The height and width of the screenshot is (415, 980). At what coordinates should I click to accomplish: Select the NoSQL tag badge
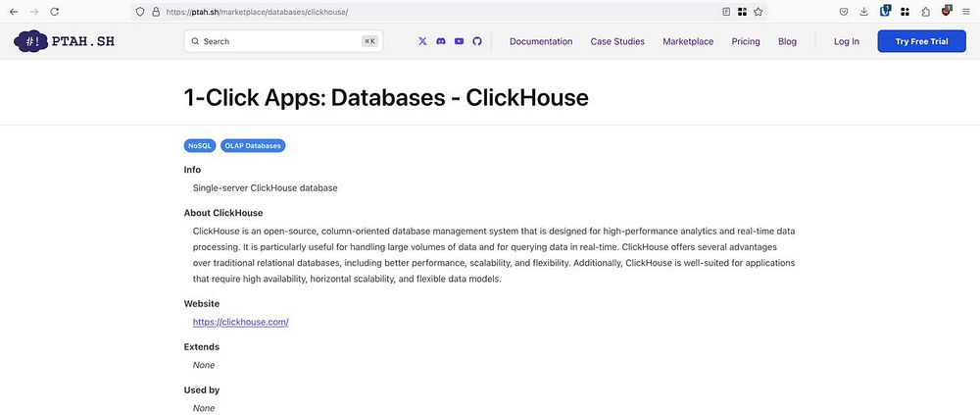(200, 146)
